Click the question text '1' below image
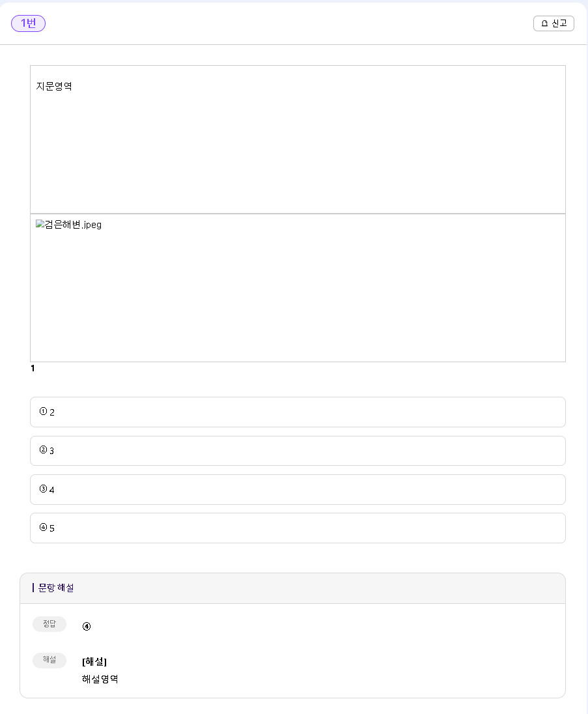The width and height of the screenshot is (588, 714). (x=33, y=368)
